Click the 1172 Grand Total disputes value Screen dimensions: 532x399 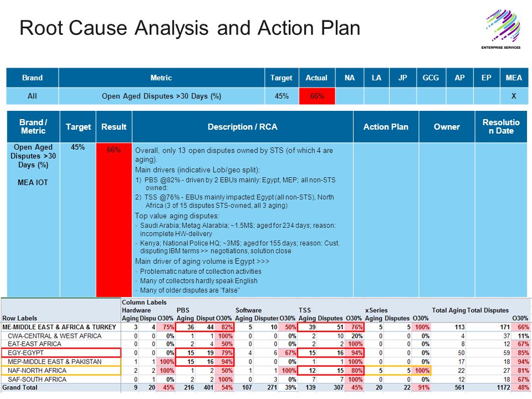[x=504, y=387]
